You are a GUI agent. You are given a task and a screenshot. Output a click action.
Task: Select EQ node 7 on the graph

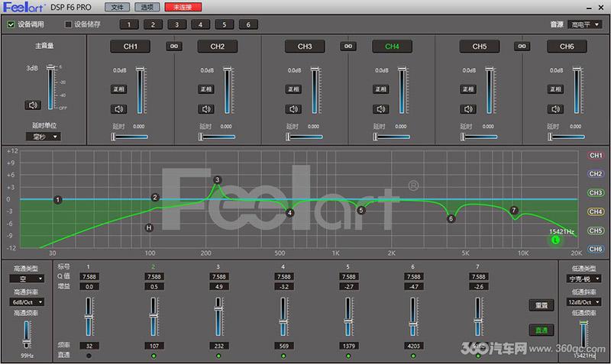[513, 210]
